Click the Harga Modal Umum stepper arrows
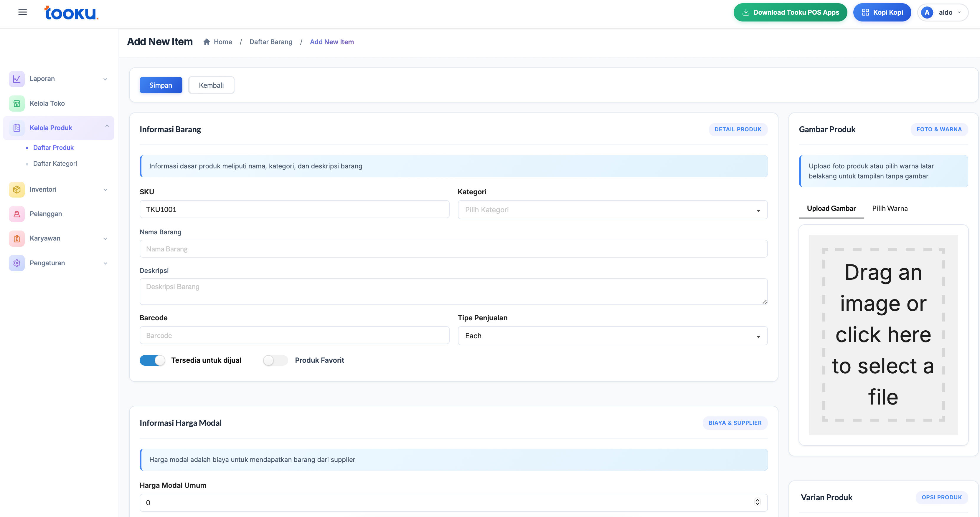Screen dimensions: 980x517 coord(757,502)
